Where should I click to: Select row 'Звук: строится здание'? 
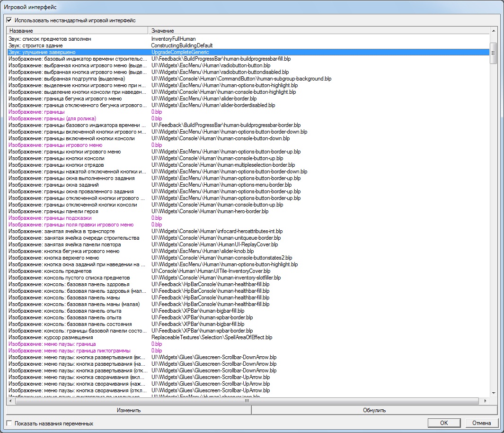(248, 45)
